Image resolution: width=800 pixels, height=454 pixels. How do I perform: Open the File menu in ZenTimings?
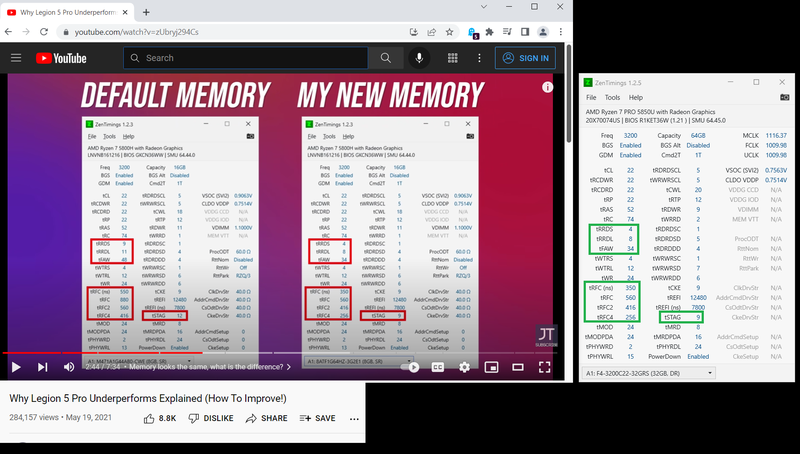(x=591, y=98)
